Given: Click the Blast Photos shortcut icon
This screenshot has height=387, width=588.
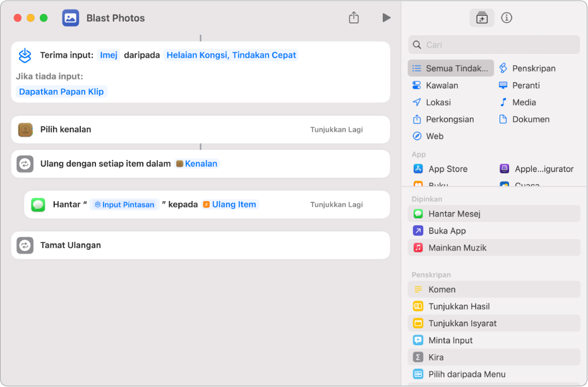Looking at the screenshot, I should tap(71, 18).
